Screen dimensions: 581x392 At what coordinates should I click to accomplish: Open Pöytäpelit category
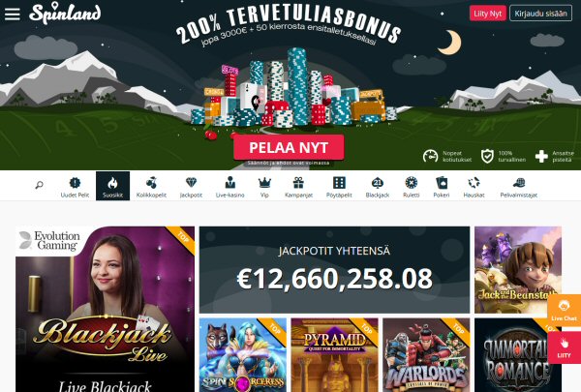[x=339, y=187]
